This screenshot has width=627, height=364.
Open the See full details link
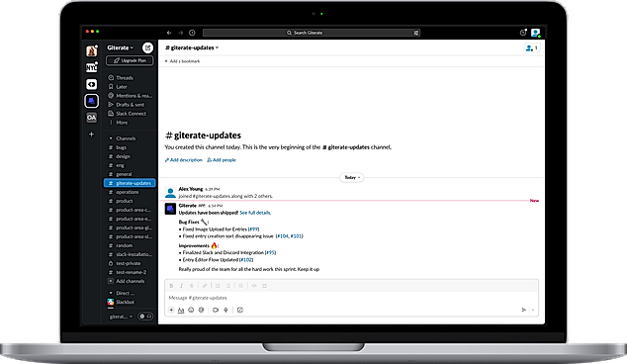coord(255,213)
